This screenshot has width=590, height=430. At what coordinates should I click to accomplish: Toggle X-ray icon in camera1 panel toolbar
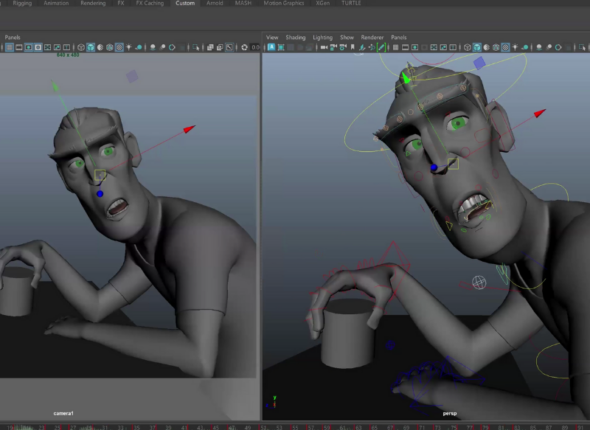coord(210,47)
